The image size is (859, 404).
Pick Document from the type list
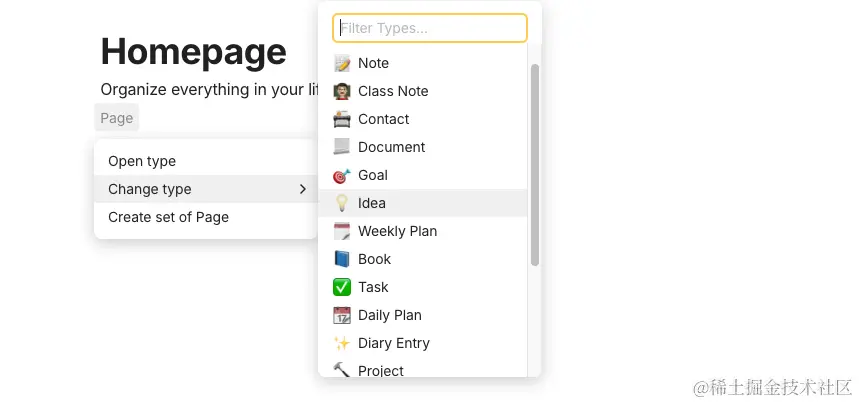click(x=391, y=147)
